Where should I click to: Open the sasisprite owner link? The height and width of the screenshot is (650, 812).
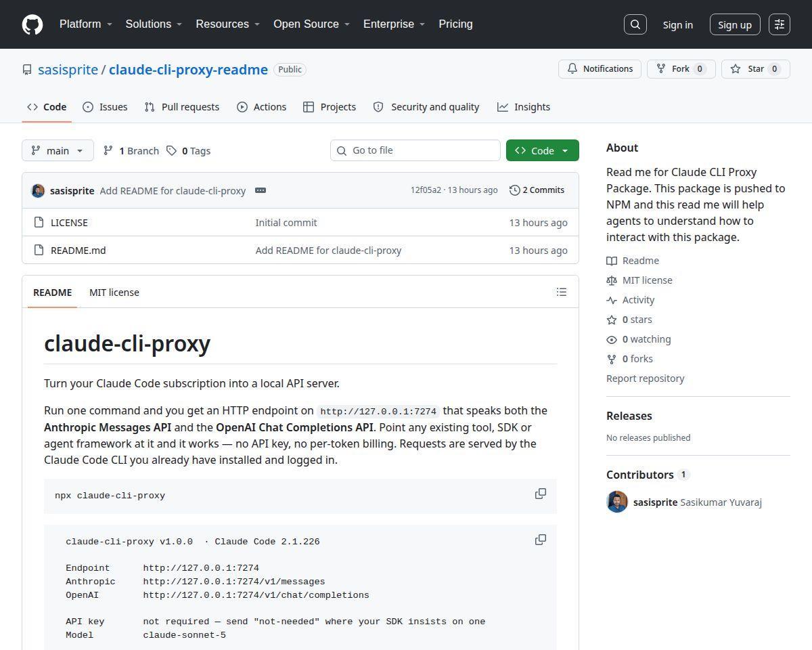tap(68, 70)
